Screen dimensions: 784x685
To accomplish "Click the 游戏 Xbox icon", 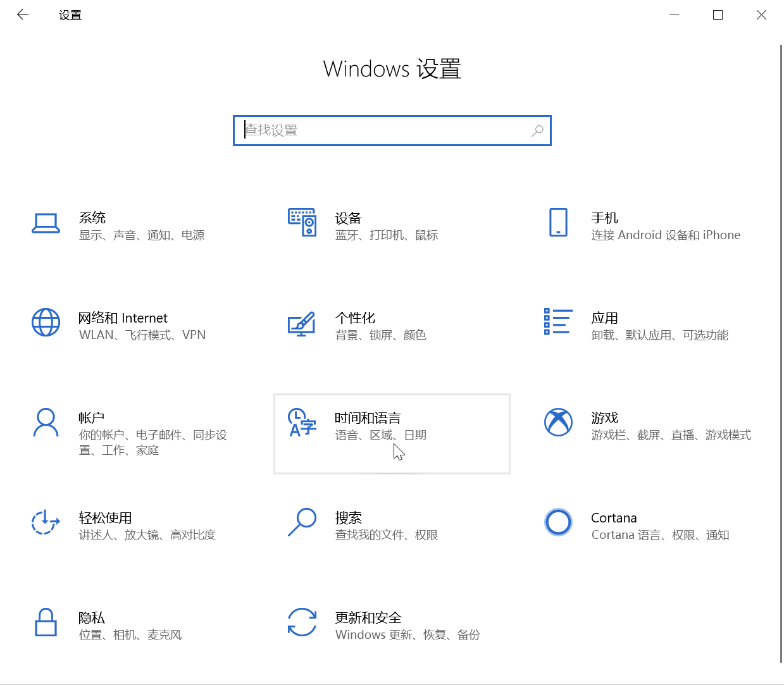I will 558,422.
